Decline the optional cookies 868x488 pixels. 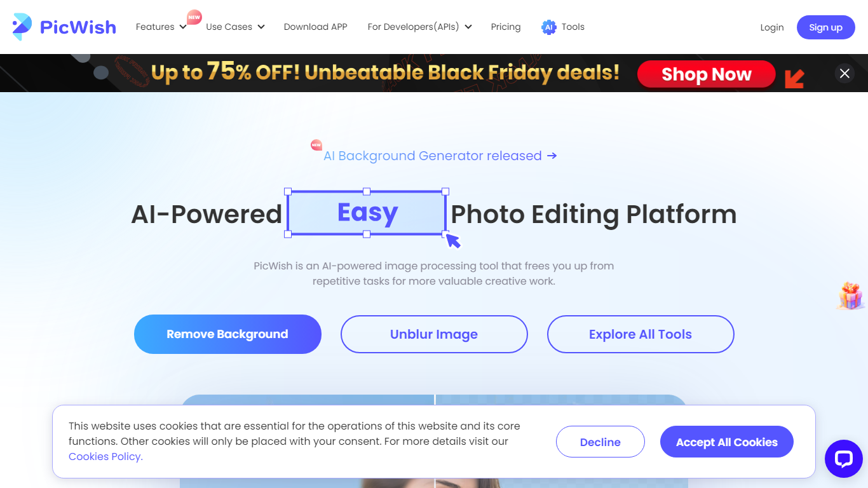(x=600, y=442)
